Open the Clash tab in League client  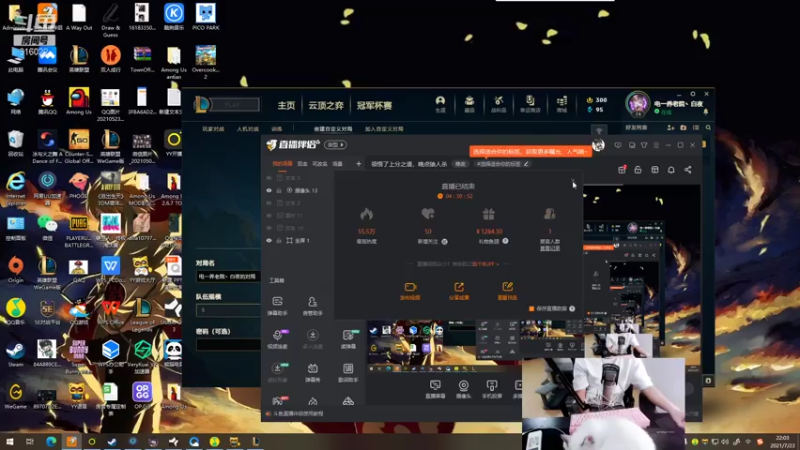click(x=374, y=106)
